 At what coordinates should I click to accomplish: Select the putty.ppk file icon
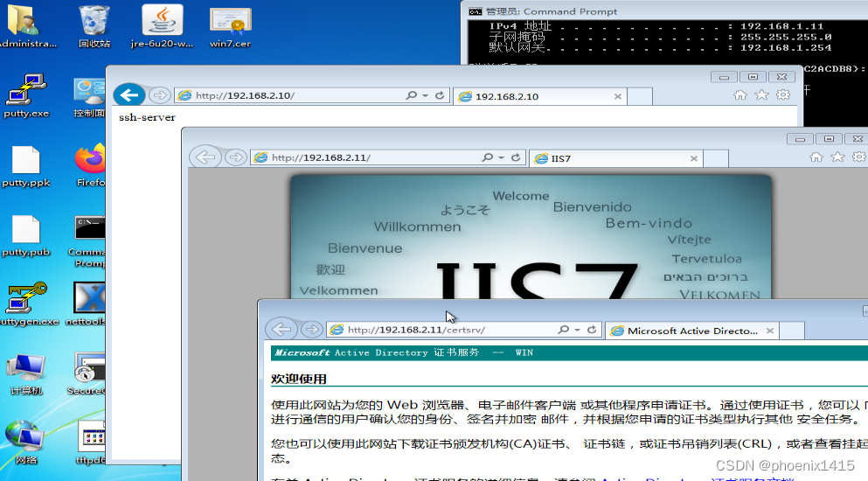(25, 164)
